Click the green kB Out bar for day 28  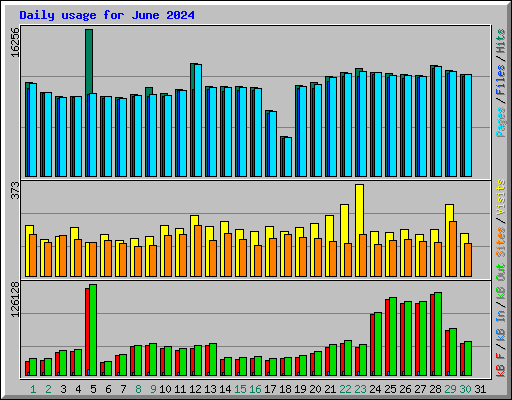pos(438,334)
